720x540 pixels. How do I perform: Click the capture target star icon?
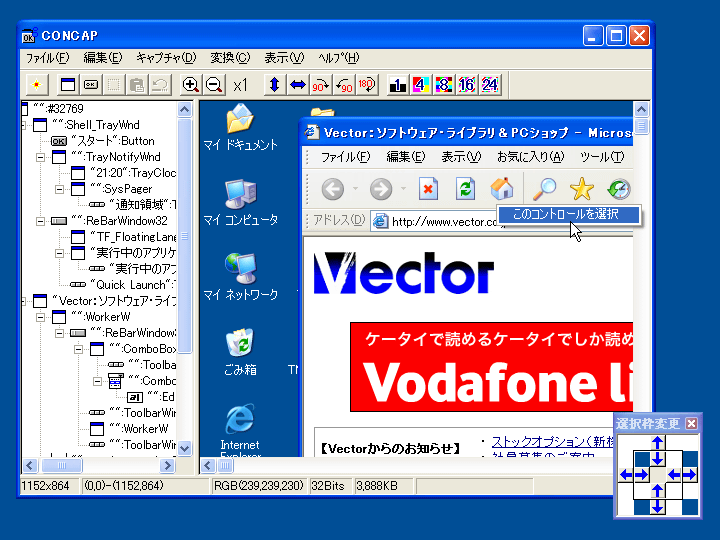[x=36, y=84]
